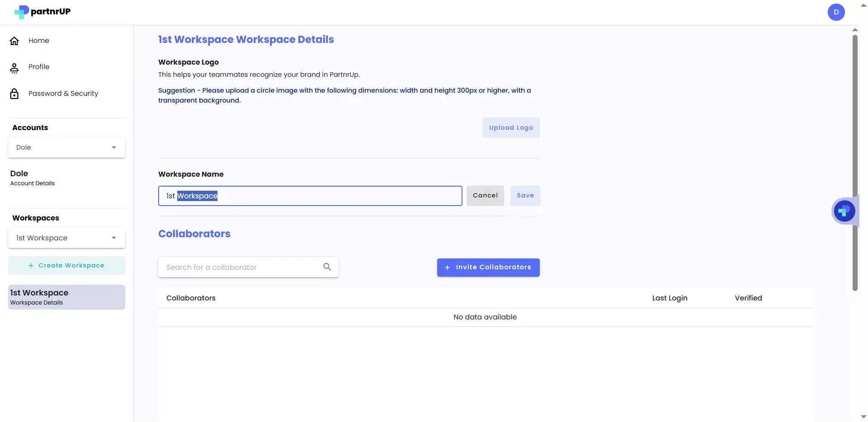Click inside the Workspace Name text field
This screenshot has width=868, height=422.
(x=310, y=196)
